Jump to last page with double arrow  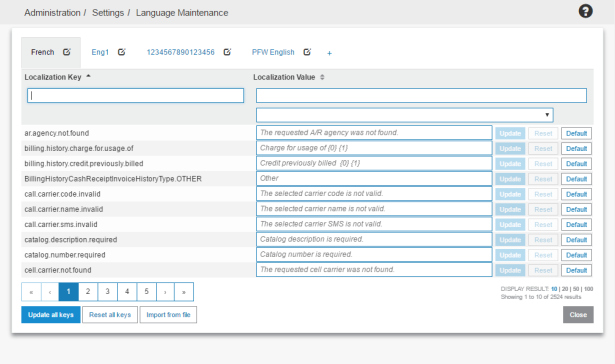[184, 291]
